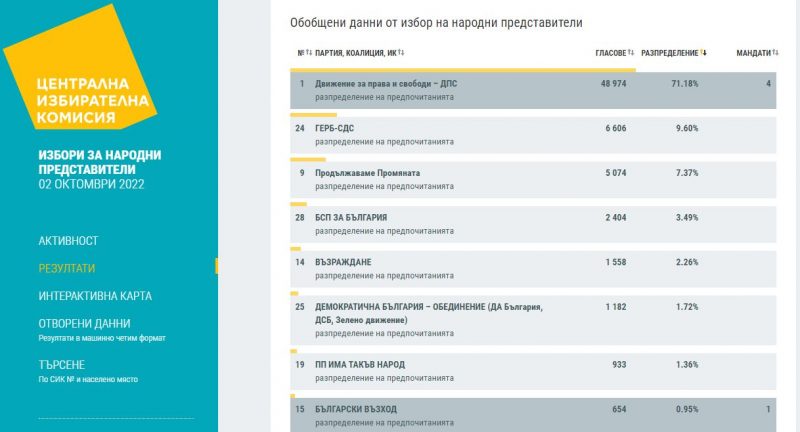The image size is (800, 432).
Task: Click ДПС mandates count 4
Action: [x=768, y=84]
